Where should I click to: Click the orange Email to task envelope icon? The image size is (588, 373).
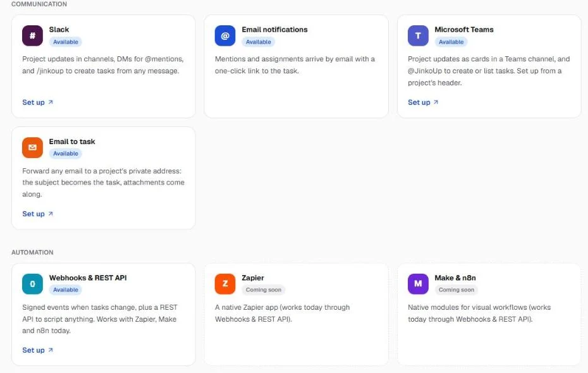pyautogui.click(x=33, y=148)
